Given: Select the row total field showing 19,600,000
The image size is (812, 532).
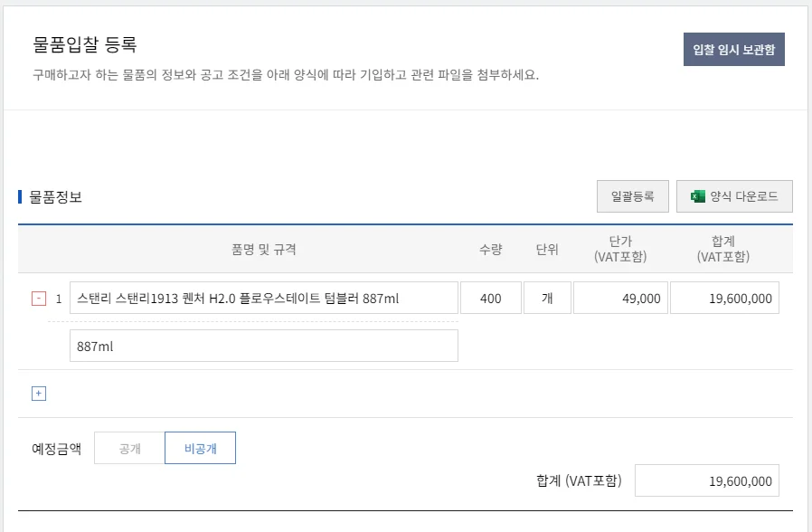Looking at the screenshot, I should (x=723, y=297).
